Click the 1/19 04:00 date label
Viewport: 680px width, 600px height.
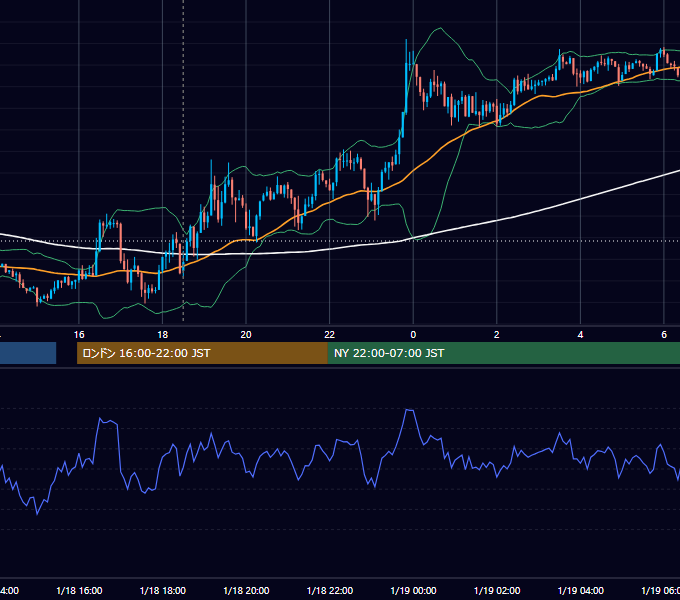click(x=580, y=590)
